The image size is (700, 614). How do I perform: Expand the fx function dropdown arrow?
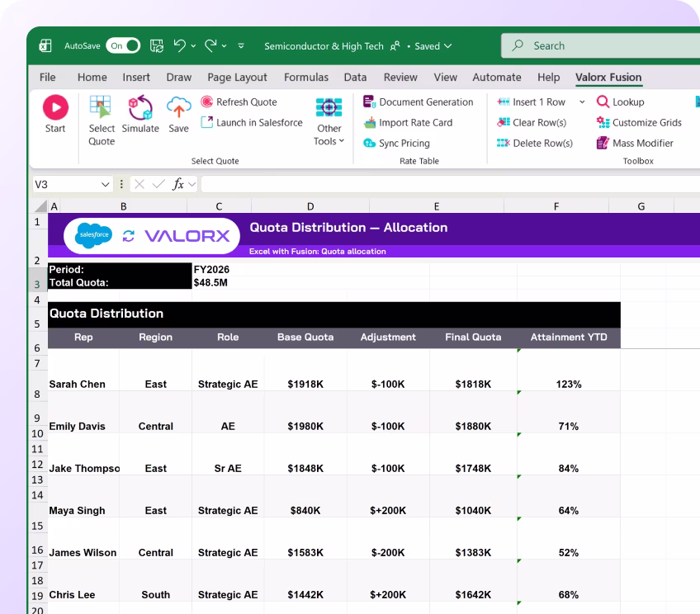coord(192,184)
